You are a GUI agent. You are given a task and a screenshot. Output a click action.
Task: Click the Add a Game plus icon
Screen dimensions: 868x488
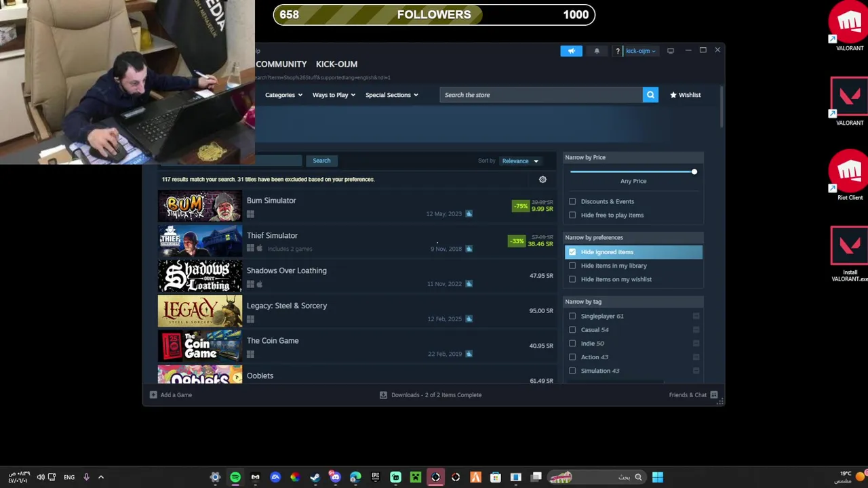point(153,394)
